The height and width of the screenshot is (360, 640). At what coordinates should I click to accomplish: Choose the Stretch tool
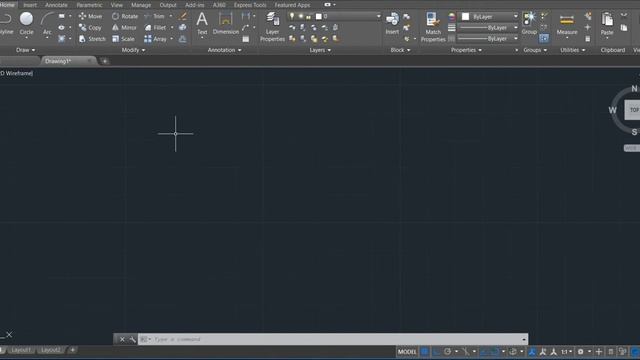92,39
